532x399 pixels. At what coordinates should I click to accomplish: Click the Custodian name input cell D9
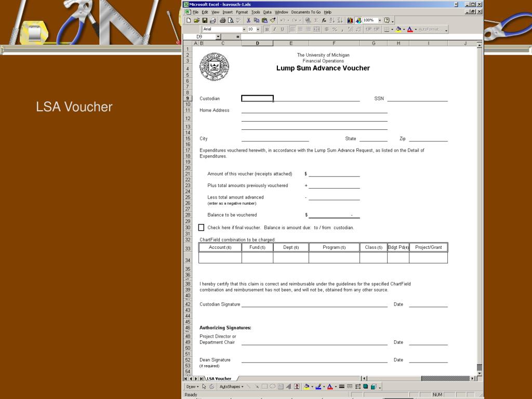(x=257, y=98)
